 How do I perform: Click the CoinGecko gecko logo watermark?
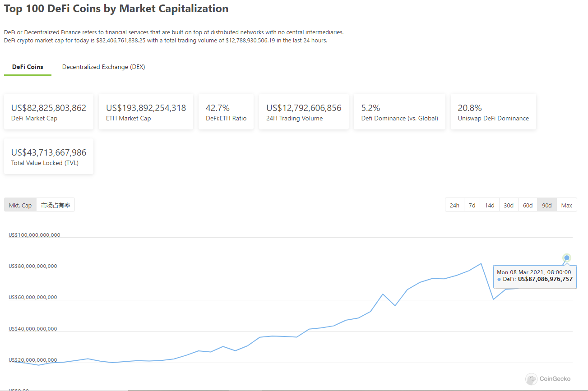(531, 379)
